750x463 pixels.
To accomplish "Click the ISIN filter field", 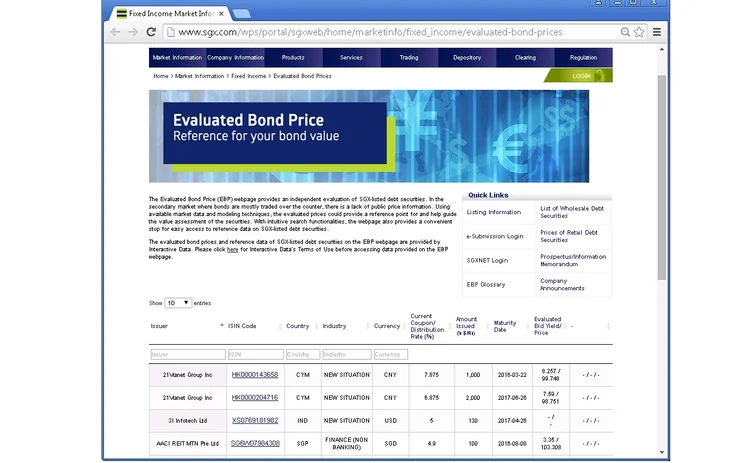I will click(255, 354).
